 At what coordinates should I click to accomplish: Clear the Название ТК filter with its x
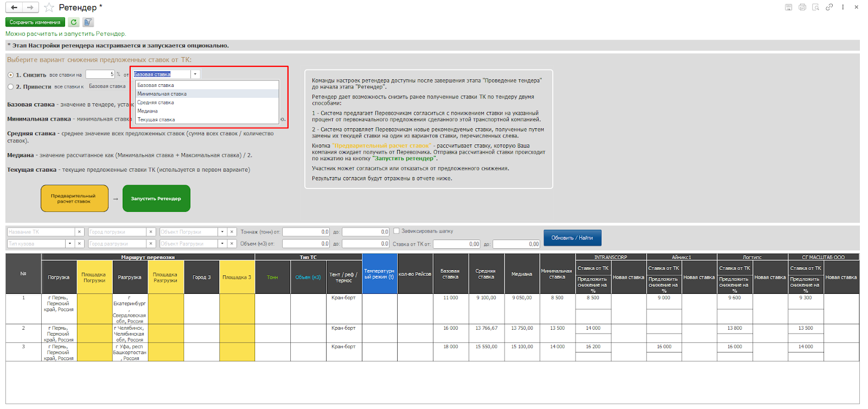79,232
